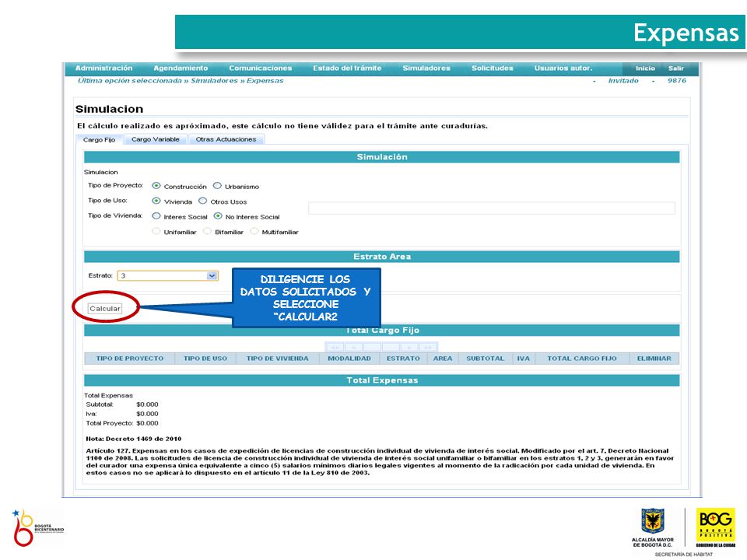Click the AREA column header
Screen dimensions: 747x560
coord(443,359)
